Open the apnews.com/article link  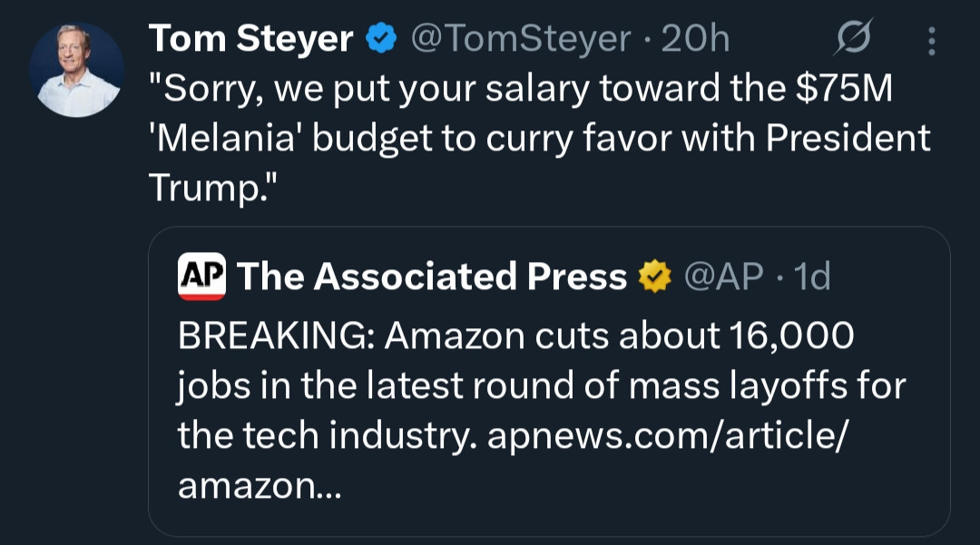pos(669,436)
